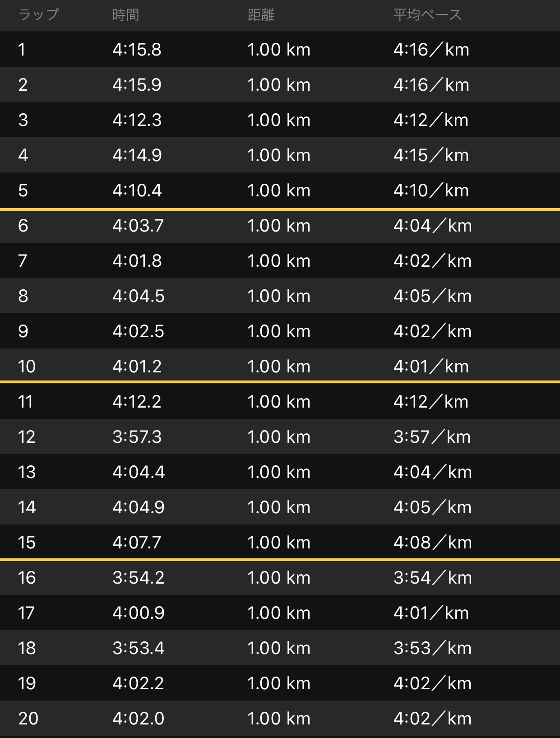Select the 平均ペース column header
The height and width of the screenshot is (738, 560).
point(427,15)
